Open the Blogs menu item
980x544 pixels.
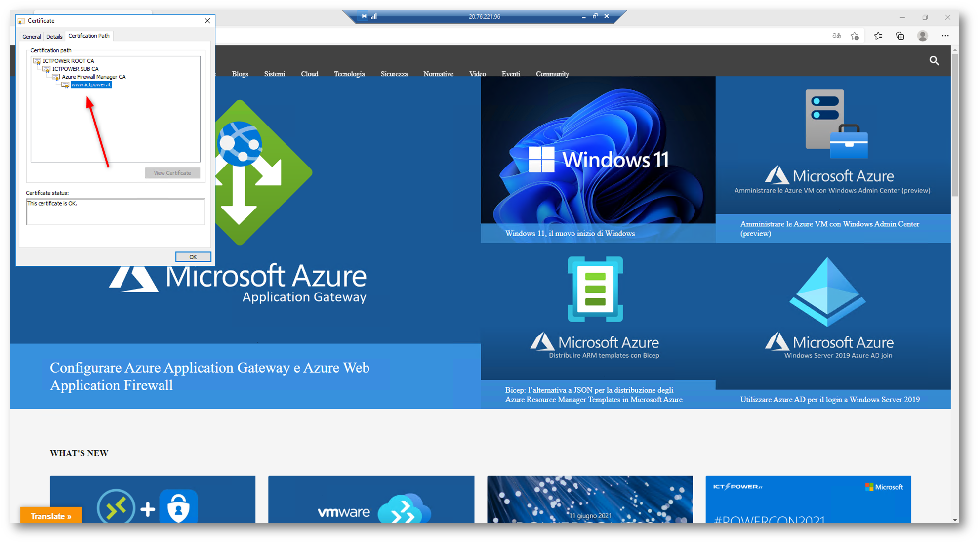(240, 74)
